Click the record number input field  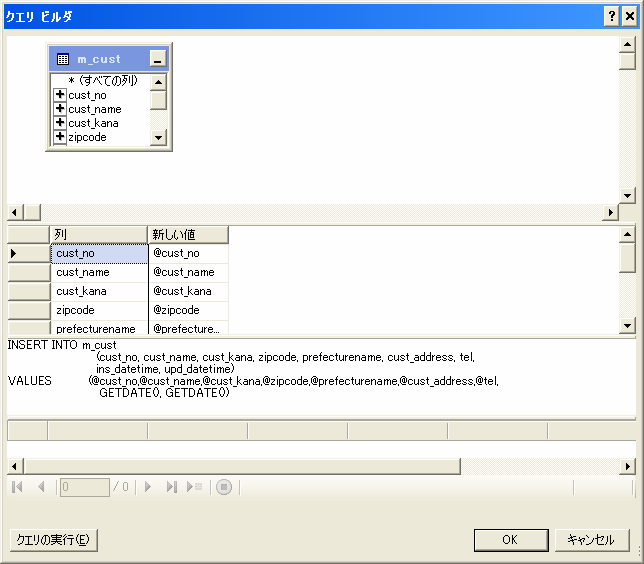[84, 487]
